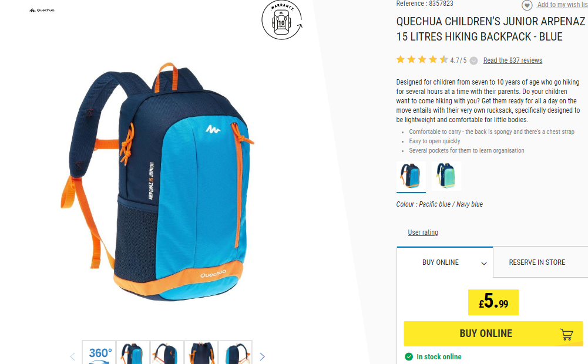Open the User rating link
Image resolution: width=588 pixels, height=364 pixels.
(x=422, y=232)
